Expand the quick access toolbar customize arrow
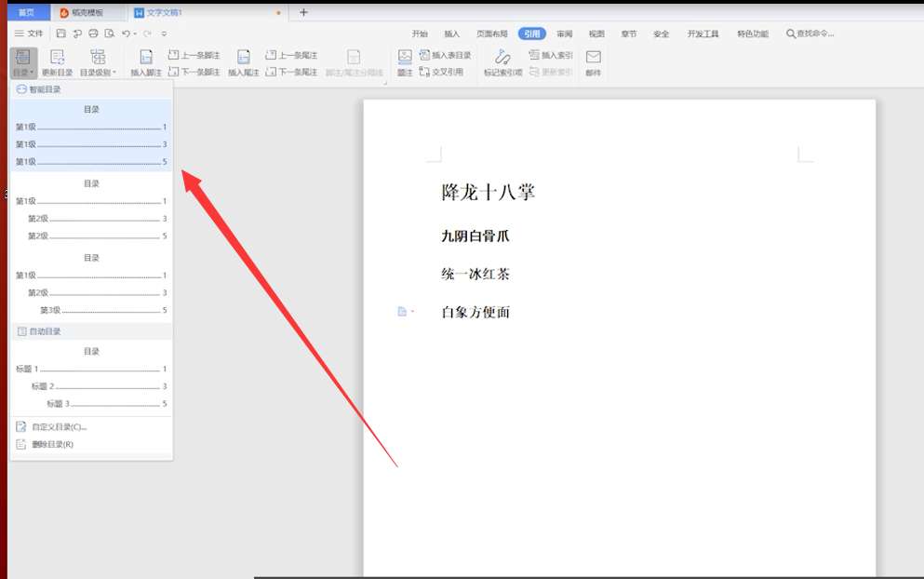This screenshot has width=924, height=579. [x=164, y=34]
